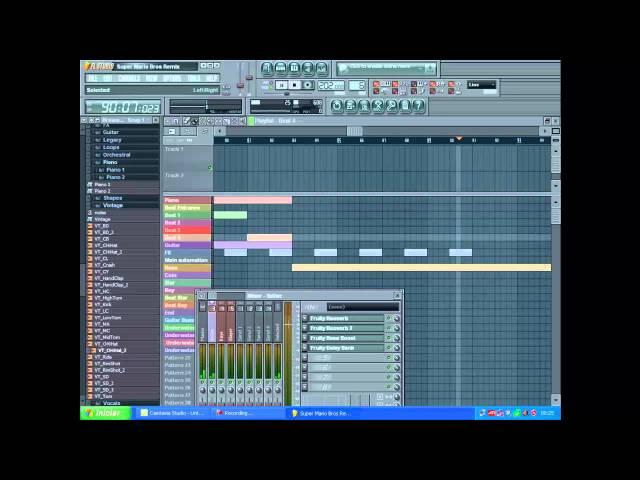
Task: Select the VT_Crash sample in browser
Action: click(104, 265)
